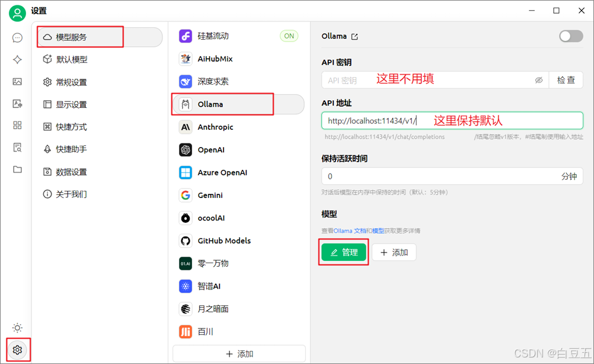Screen dimensions: 594x364
Task: Select the Gemini provider icon
Action: tap(185, 195)
